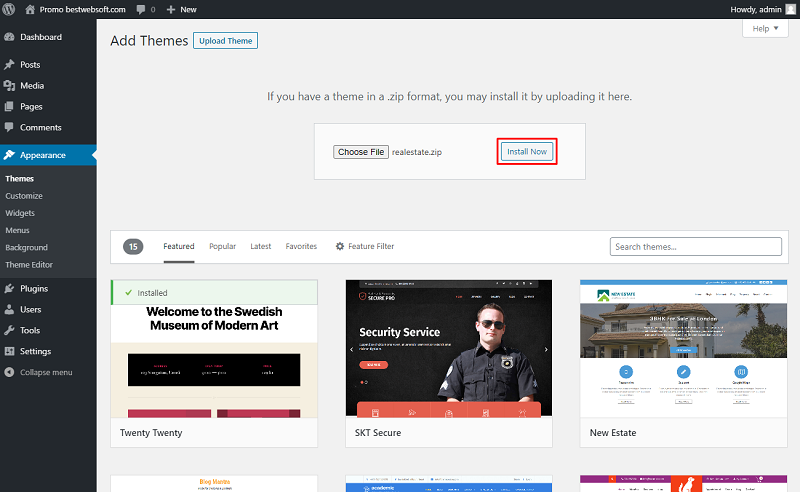The width and height of the screenshot is (800, 492).
Task: Expand the Help dropdown
Action: [765, 29]
